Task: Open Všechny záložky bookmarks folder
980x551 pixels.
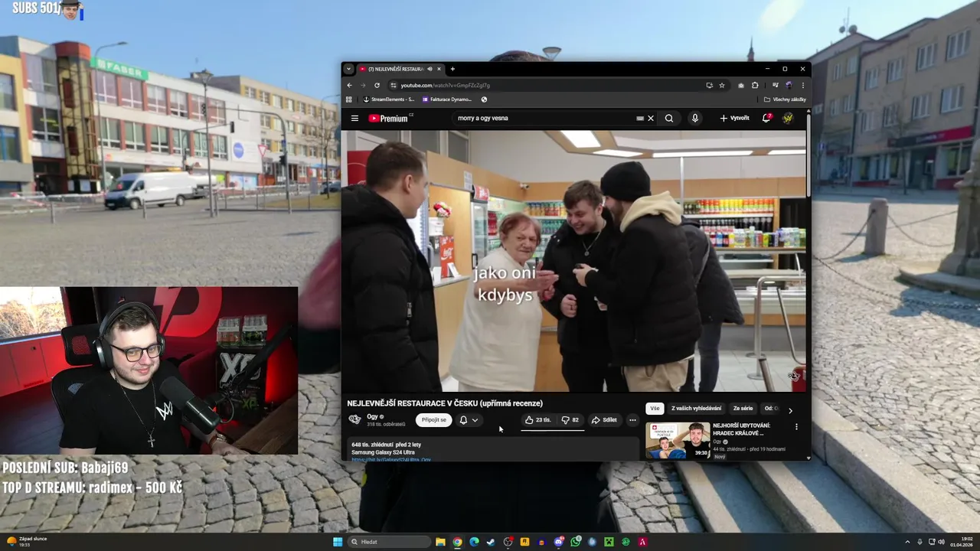Action: coord(785,99)
